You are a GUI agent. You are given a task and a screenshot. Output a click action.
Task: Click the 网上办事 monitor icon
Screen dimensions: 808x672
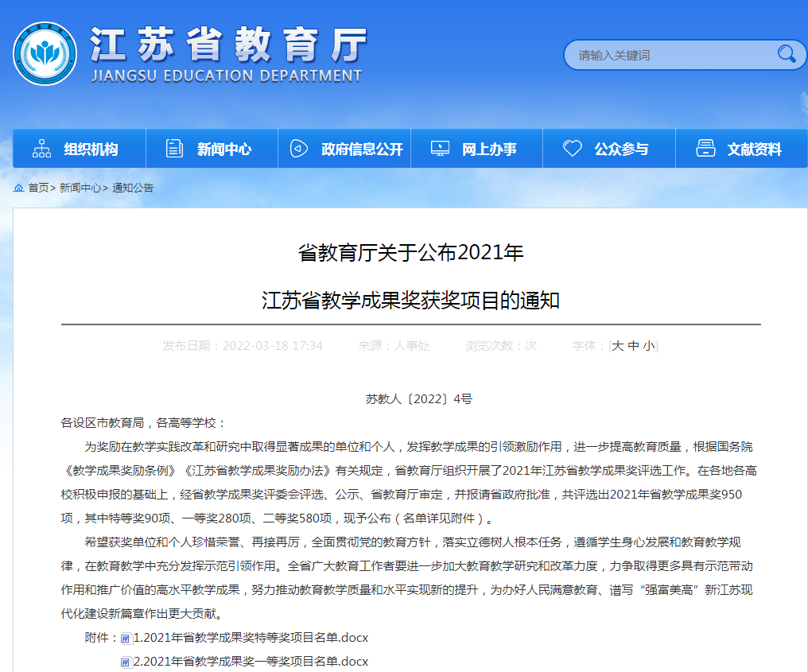point(439,149)
